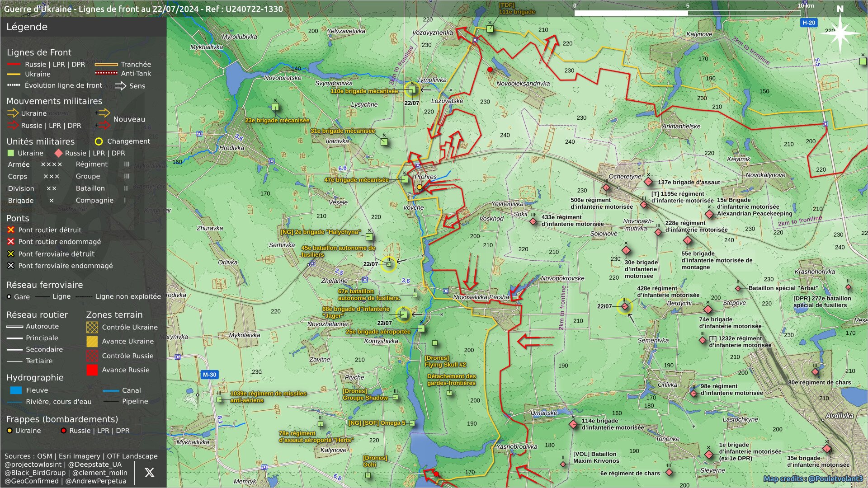868x488 pixels.
Task: Click the Bataillon spécial Arbat label
Action: 783,288
